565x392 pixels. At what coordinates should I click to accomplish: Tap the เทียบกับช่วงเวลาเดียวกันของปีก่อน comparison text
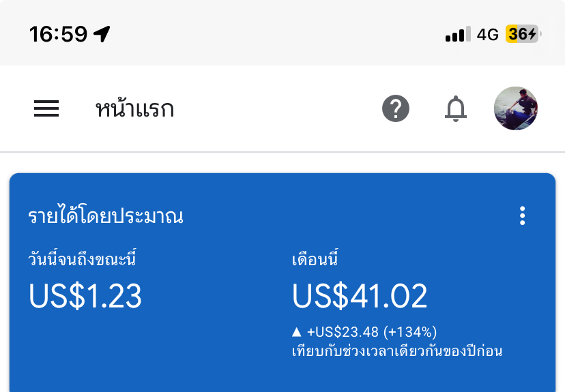pos(396,352)
